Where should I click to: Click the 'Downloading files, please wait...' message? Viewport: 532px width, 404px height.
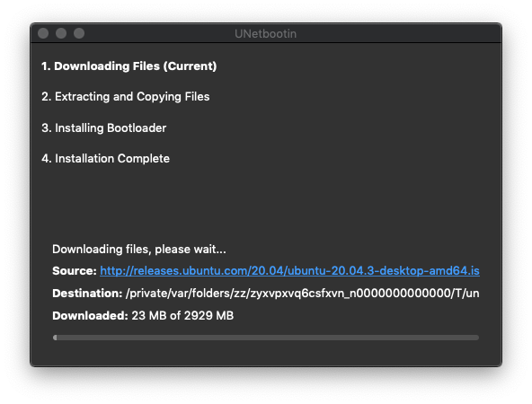[x=139, y=249]
